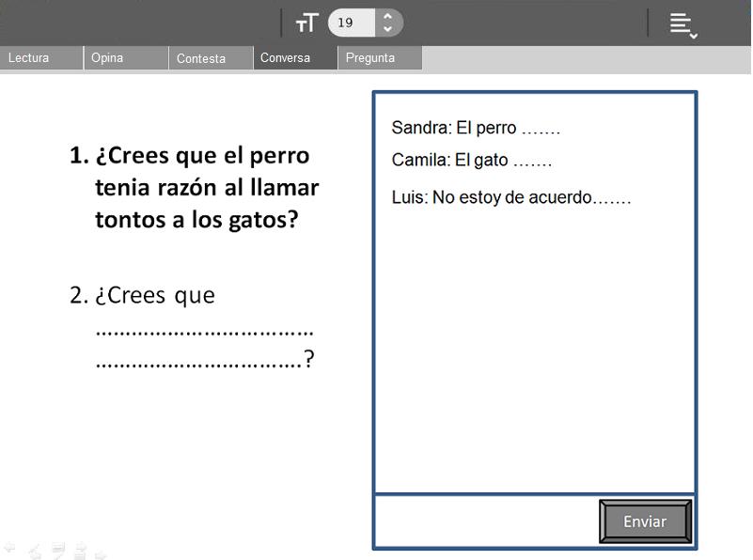Select Camila's message about the gato
753x560 pixels.
point(471,161)
